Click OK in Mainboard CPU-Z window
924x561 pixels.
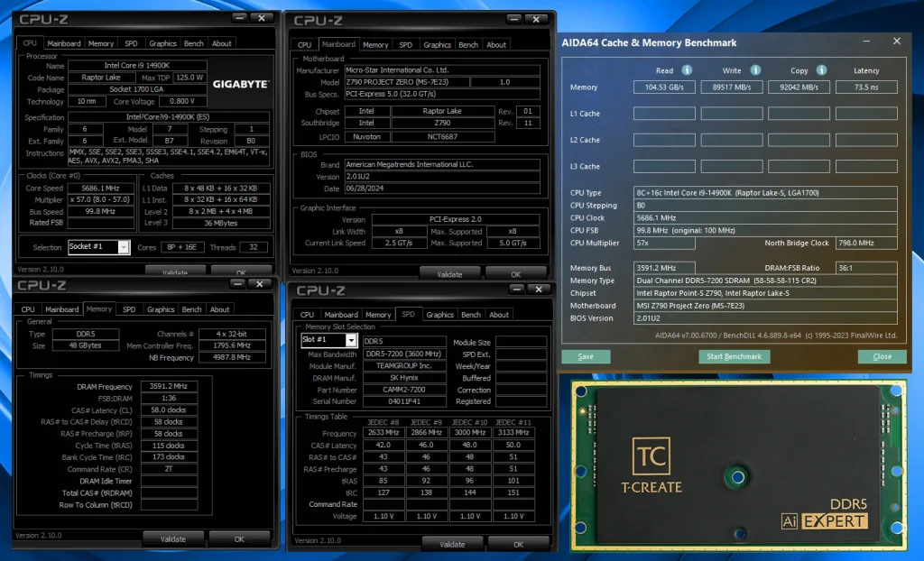tap(515, 274)
